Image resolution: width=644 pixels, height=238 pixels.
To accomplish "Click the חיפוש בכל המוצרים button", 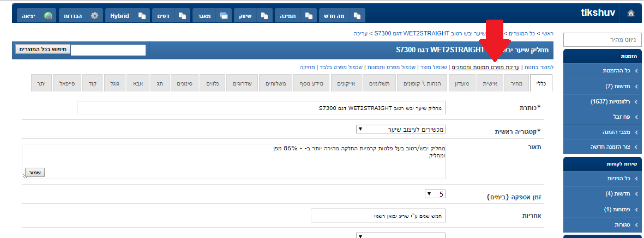I will point(43,49).
